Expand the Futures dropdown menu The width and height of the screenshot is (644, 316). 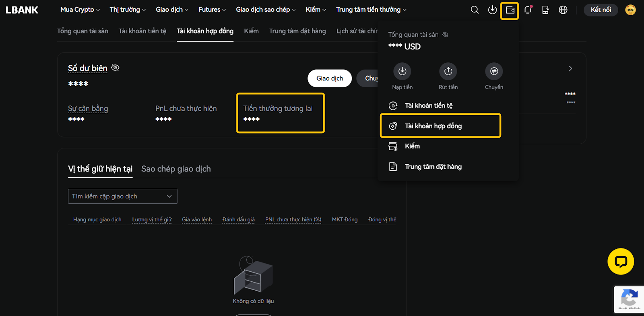point(212,10)
